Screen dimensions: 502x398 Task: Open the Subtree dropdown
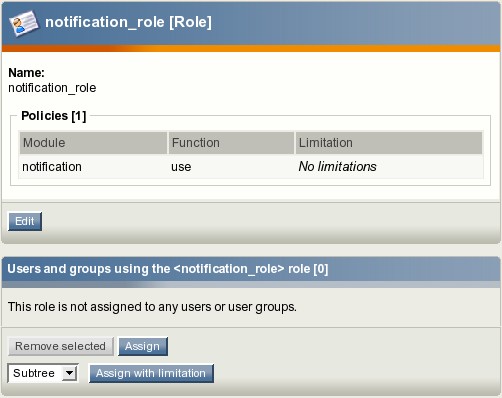tap(43, 373)
